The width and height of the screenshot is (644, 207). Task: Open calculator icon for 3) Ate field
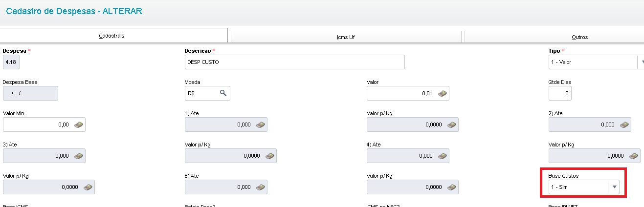78,156
